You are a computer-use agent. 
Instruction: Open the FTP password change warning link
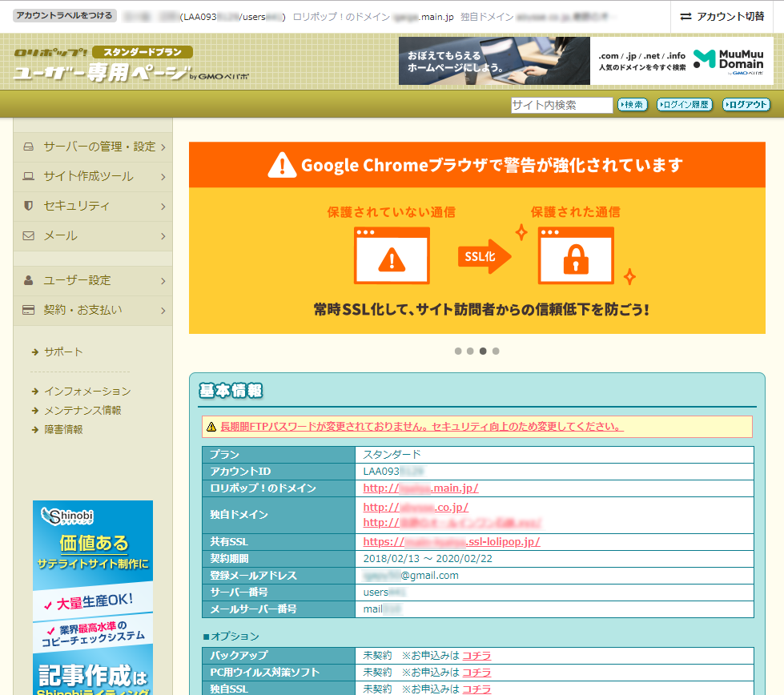422,427
